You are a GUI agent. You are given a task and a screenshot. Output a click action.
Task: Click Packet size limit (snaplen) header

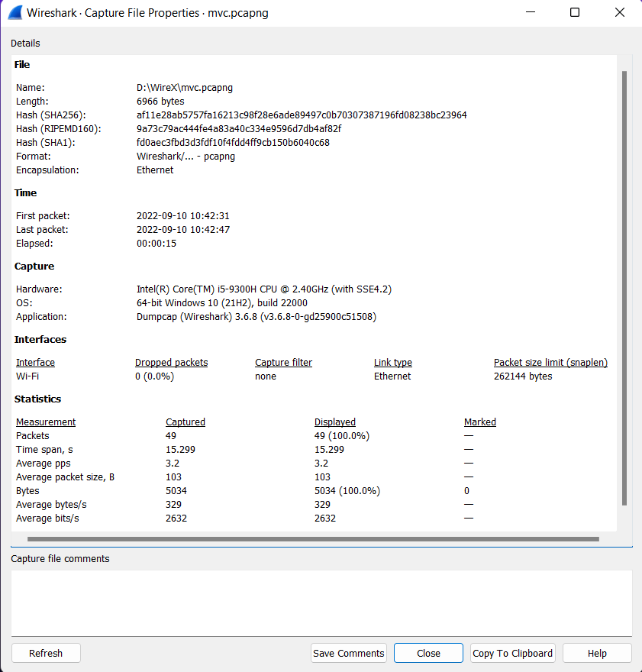550,362
